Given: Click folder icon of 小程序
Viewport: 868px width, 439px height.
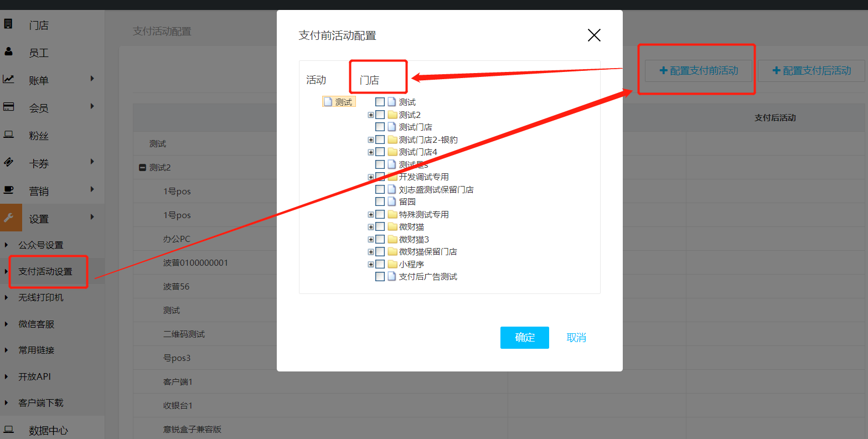Looking at the screenshot, I should [392, 264].
